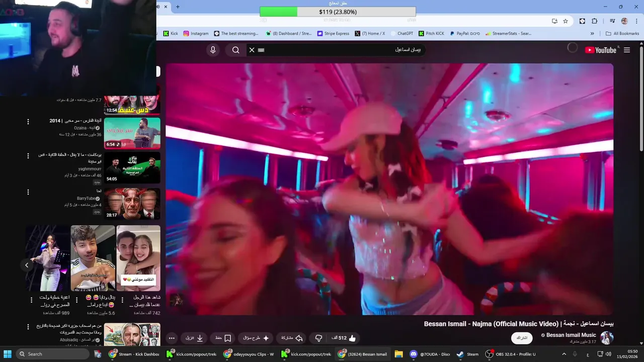Switch to Discord taskbar window
The width and height of the screenshot is (644, 362).
[430, 354]
